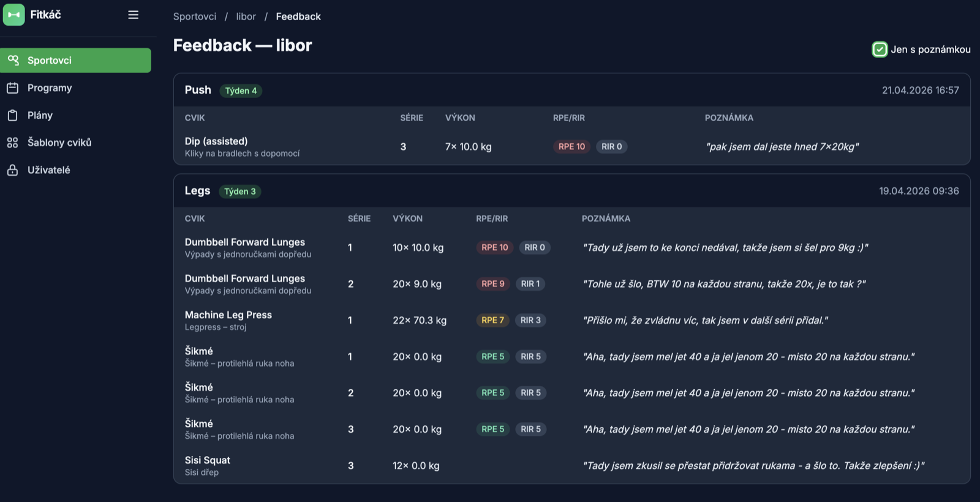
Task: Click the Sportovci people icon
Action: pyautogui.click(x=13, y=60)
